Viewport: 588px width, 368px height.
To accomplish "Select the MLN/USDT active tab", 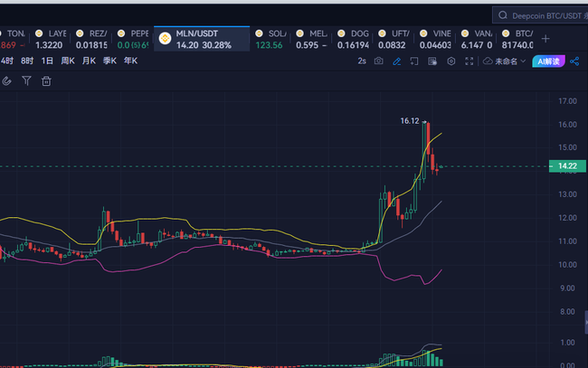I will click(x=202, y=39).
